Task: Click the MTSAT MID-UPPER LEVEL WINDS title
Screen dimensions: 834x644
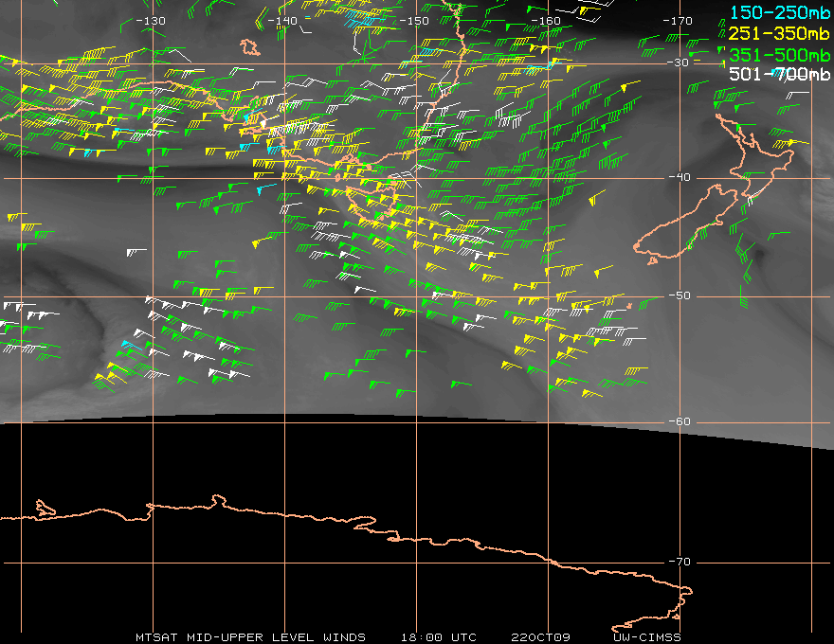Action: (250, 637)
